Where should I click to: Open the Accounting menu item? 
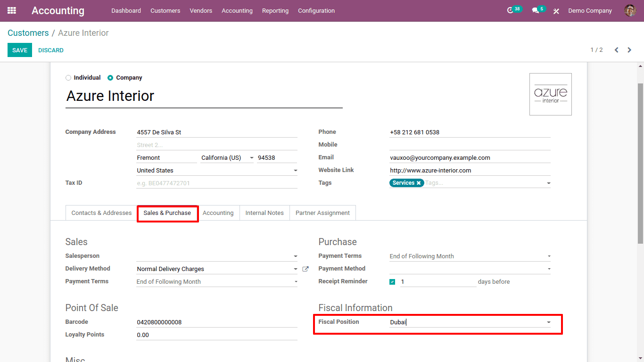[x=237, y=10]
